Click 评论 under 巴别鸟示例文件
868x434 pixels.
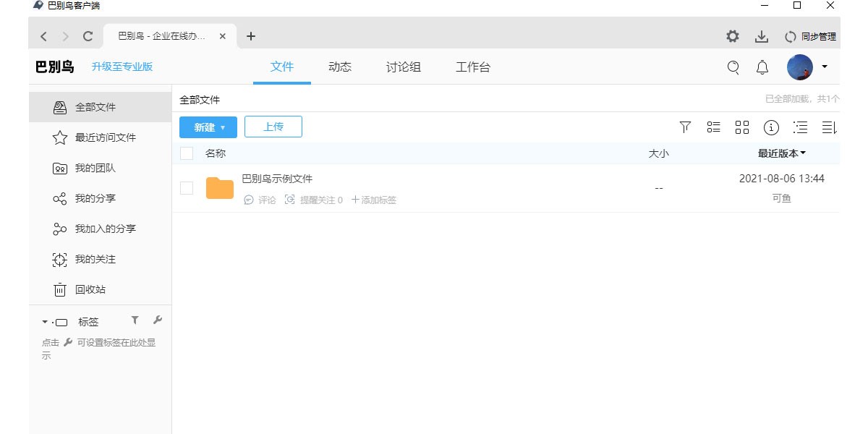260,200
